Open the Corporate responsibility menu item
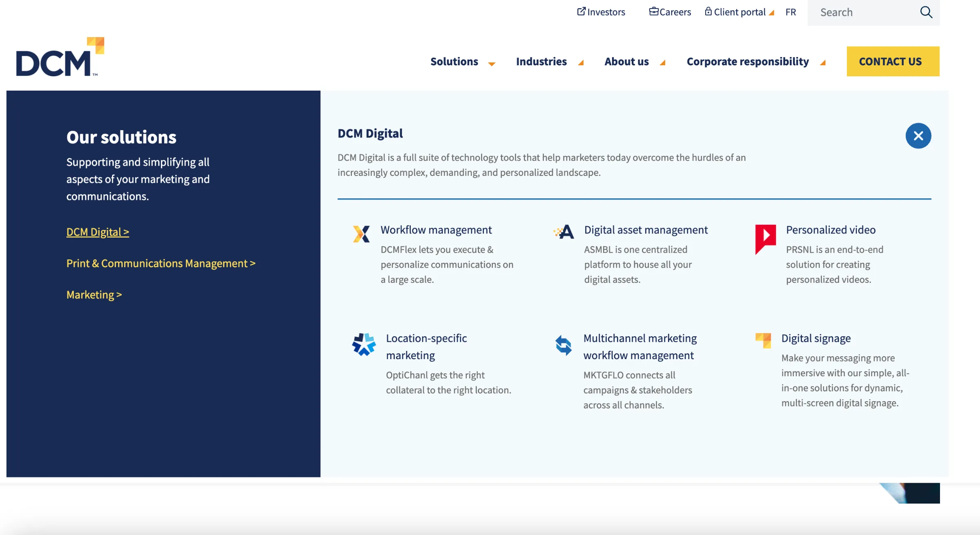Viewport: 980px width, 535px height. (748, 61)
